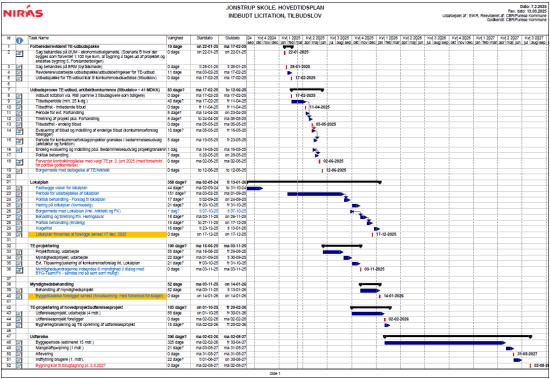This screenshot has height=379, width=550.
Task: Click the indicator icon beside Klagefrist row
Action: pyautogui.click(x=19, y=229)
